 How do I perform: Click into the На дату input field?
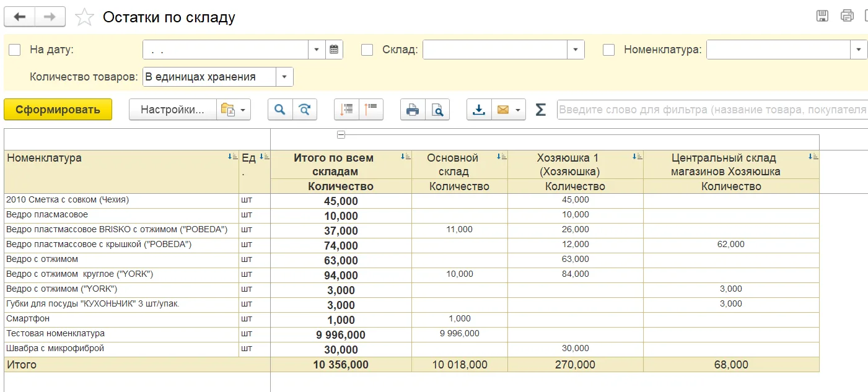click(x=226, y=50)
